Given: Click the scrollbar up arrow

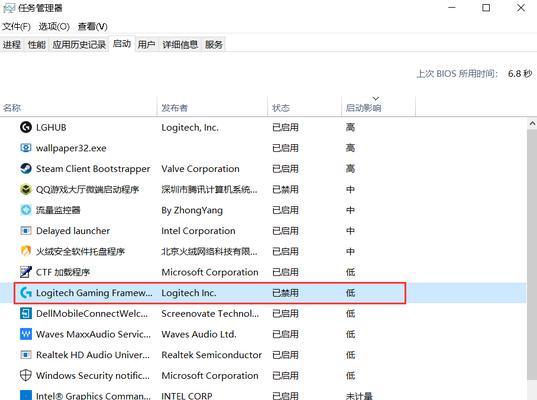Looking at the screenshot, I should (532, 124).
